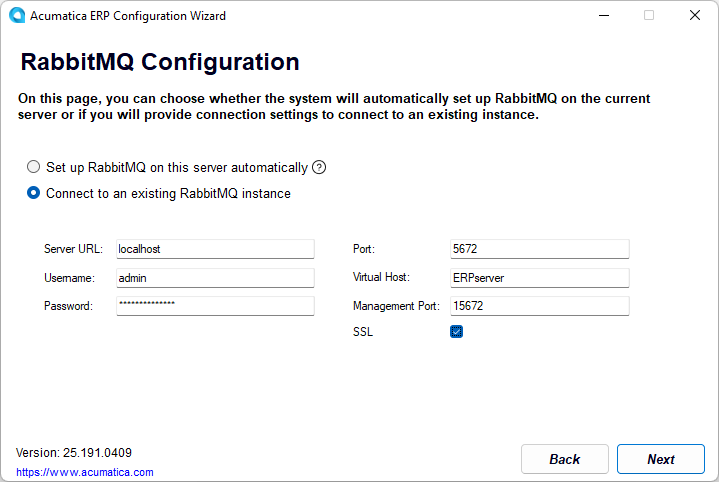Uncheck the SSL checkbox
Screen dimensions: 719x482
[456, 332]
